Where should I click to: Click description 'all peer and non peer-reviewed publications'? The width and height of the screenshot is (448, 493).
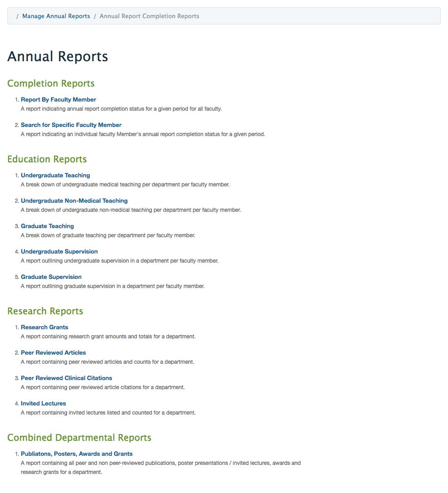coord(161,468)
